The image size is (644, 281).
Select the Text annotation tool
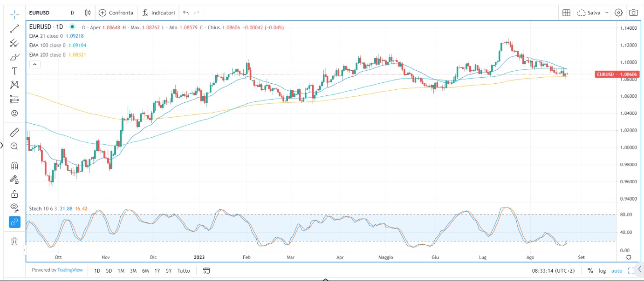(14, 71)
